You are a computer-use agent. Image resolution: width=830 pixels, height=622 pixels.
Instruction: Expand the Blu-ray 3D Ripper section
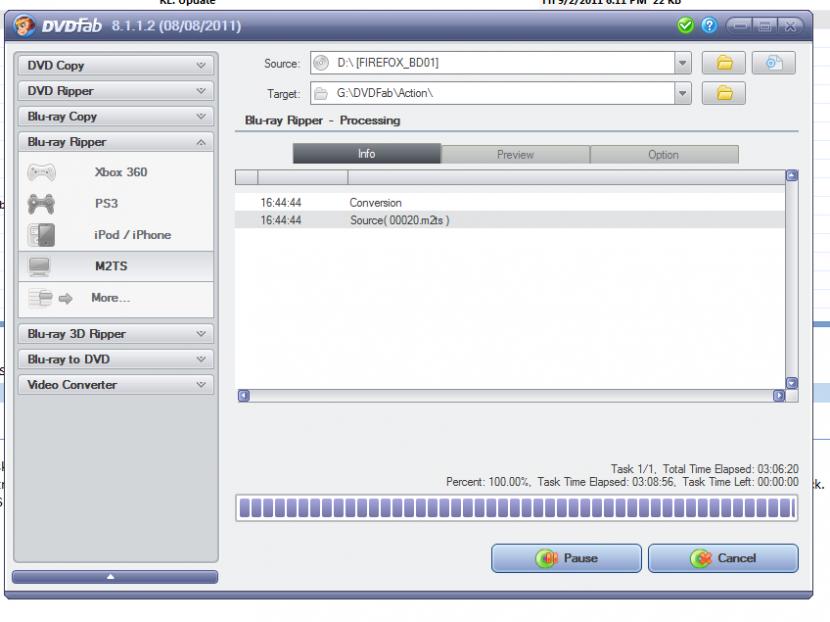[x=116, y=334]
